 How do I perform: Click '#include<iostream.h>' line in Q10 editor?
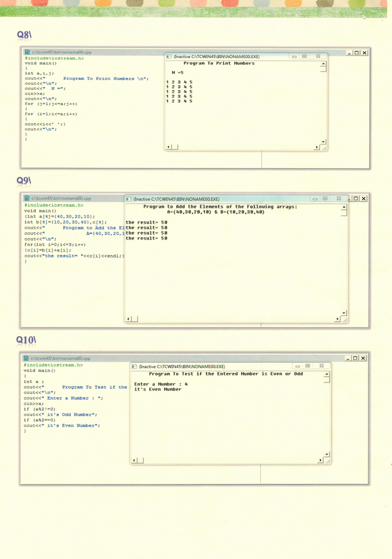click(53, 365)
